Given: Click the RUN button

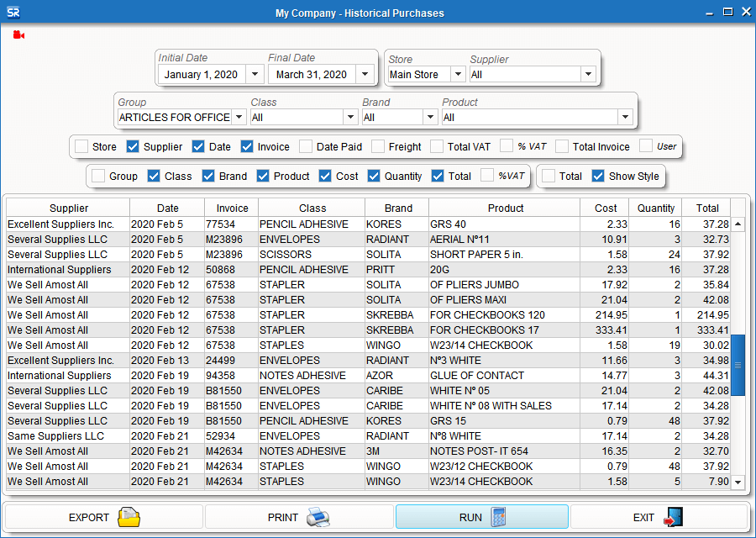Looking at the screenshot, I should click(x=482, y=517).
